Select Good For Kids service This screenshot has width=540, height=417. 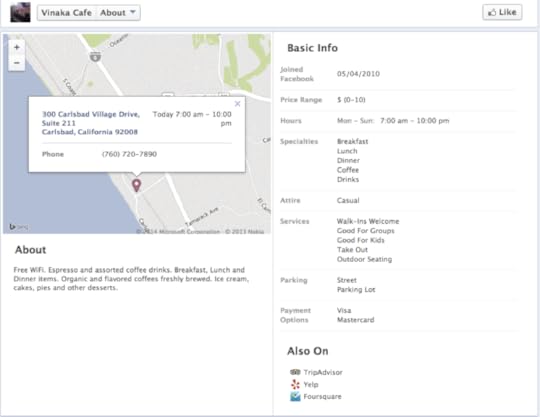[x=360, y=240]
